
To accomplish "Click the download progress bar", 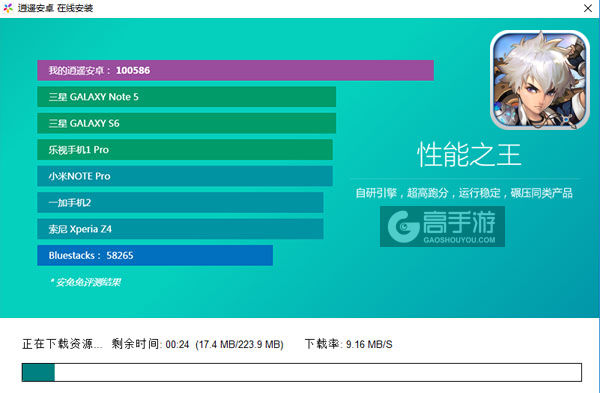I will tap(302, 372).
